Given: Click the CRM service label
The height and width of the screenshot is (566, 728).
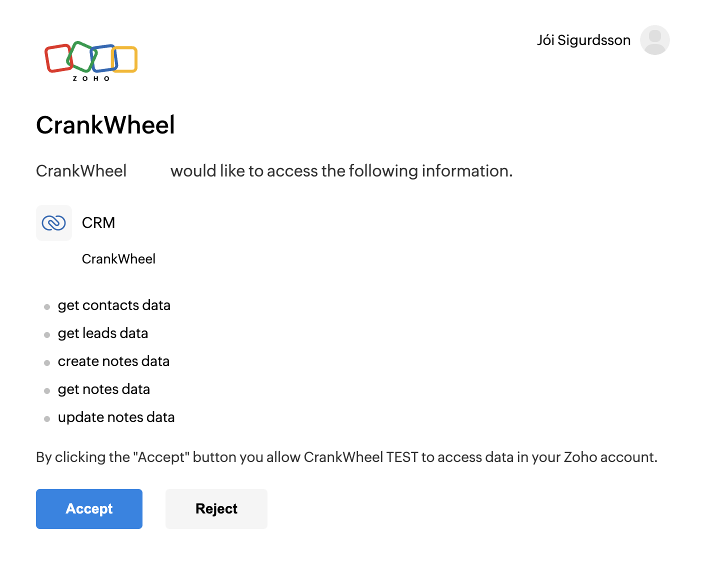Looking at the screenshot, I should point(98,222).
